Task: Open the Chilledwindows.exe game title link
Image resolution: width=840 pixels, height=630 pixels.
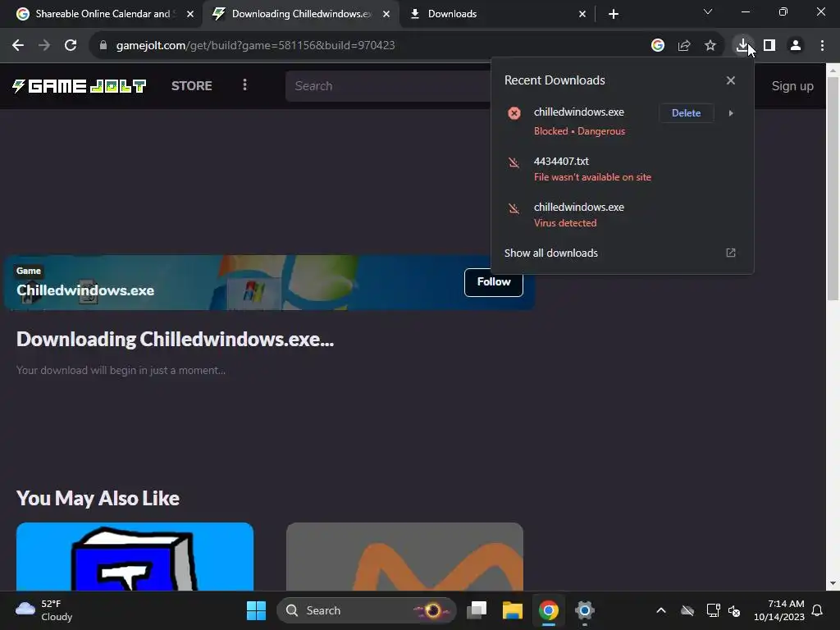Action: coord(85,290)
